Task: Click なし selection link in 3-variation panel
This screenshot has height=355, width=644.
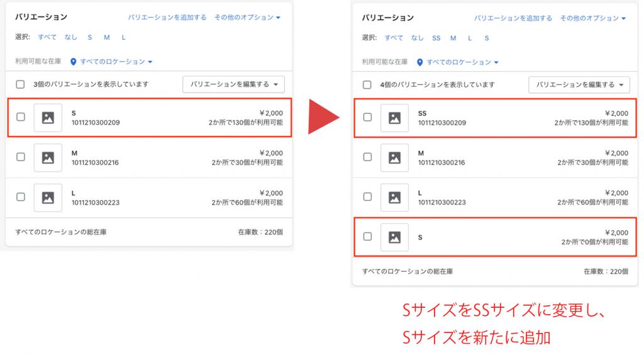Action: click(71, 37)
